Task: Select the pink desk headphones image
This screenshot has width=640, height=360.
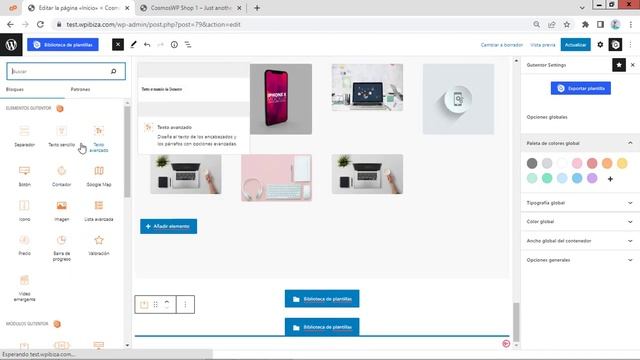Action: click(x=276, y=178)
